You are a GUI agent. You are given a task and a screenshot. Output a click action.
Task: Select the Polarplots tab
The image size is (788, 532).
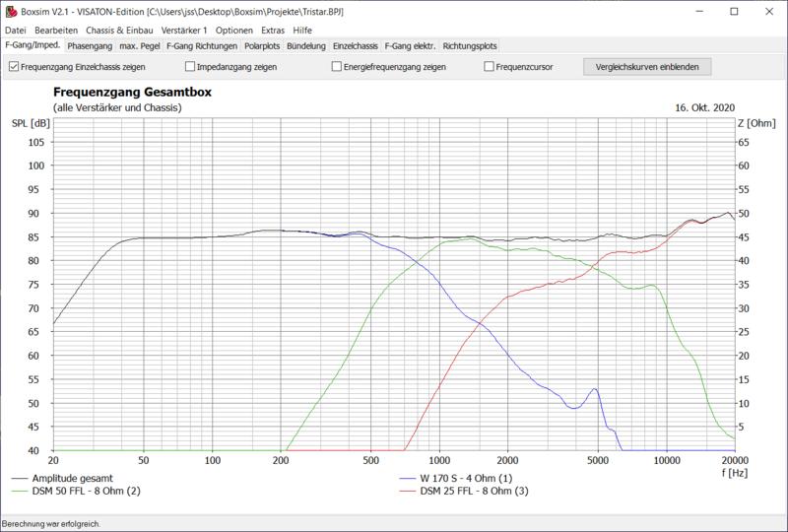point(261,45)
